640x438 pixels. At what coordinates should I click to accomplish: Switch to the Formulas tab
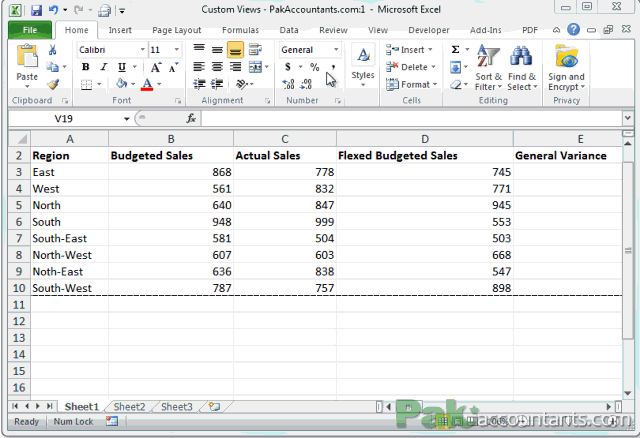240,30
